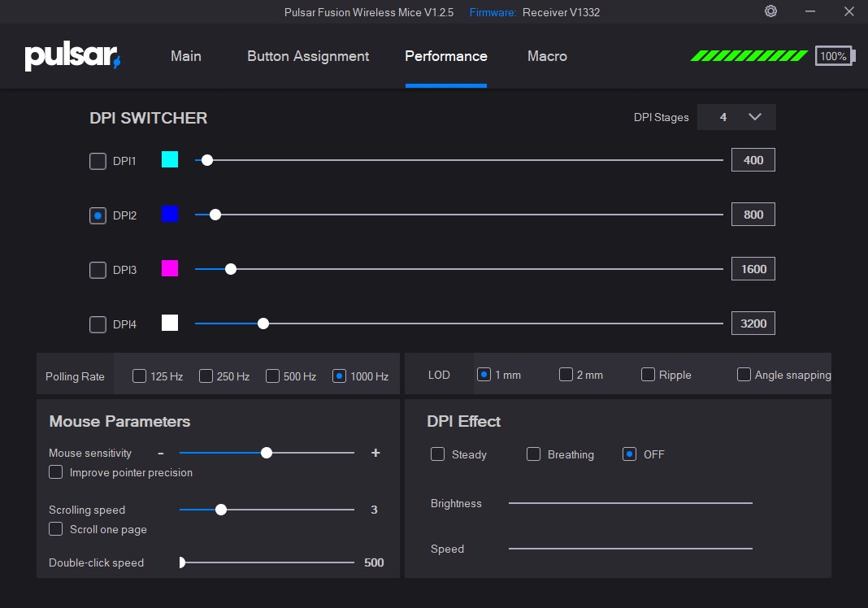Click the magenta DPI3 color swatch
Screen dimensions: 868x608
pyautogui.click(x=170, y=268)
